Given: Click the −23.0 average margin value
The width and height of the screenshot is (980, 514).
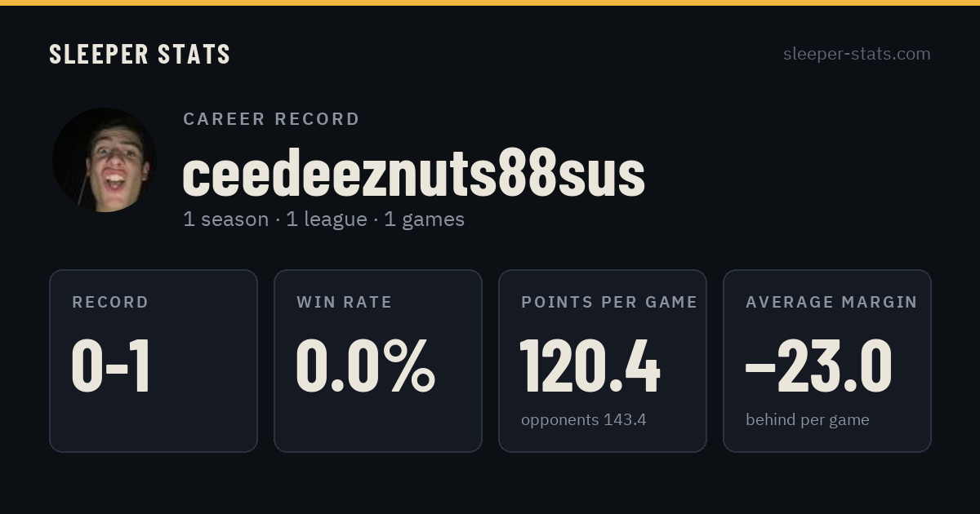Looking at the screenshot, I should click(819, 366).
